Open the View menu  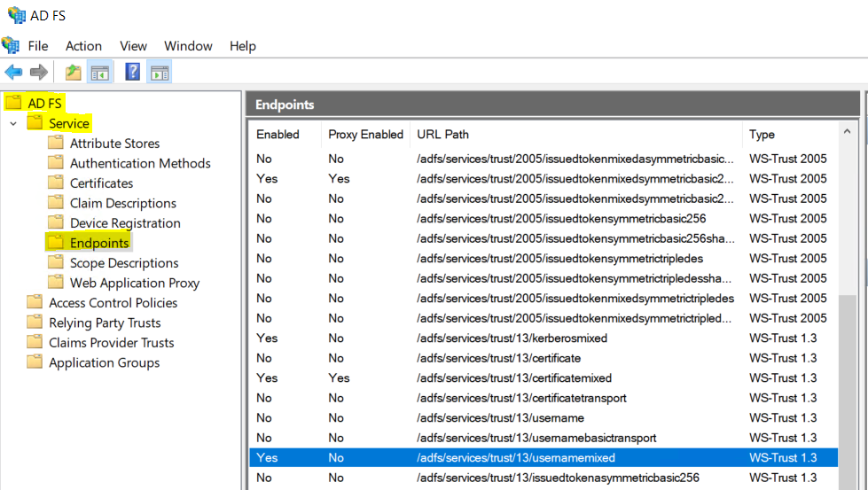click(x=133, y=46)
